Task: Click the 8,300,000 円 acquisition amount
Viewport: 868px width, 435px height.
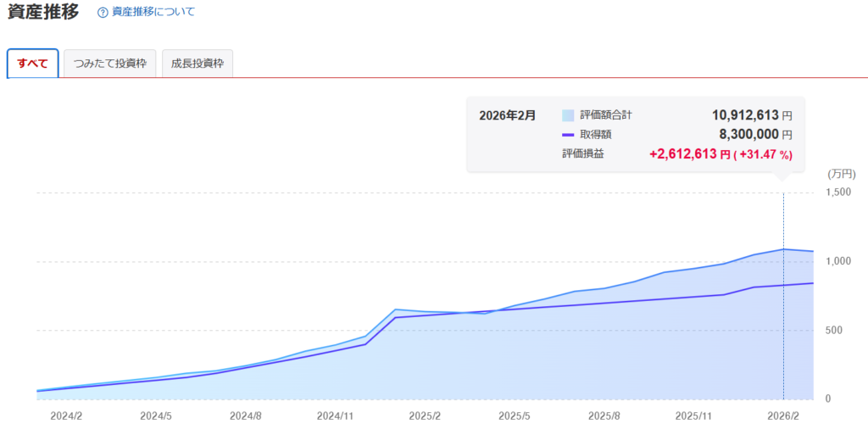Action: (755, 135)
